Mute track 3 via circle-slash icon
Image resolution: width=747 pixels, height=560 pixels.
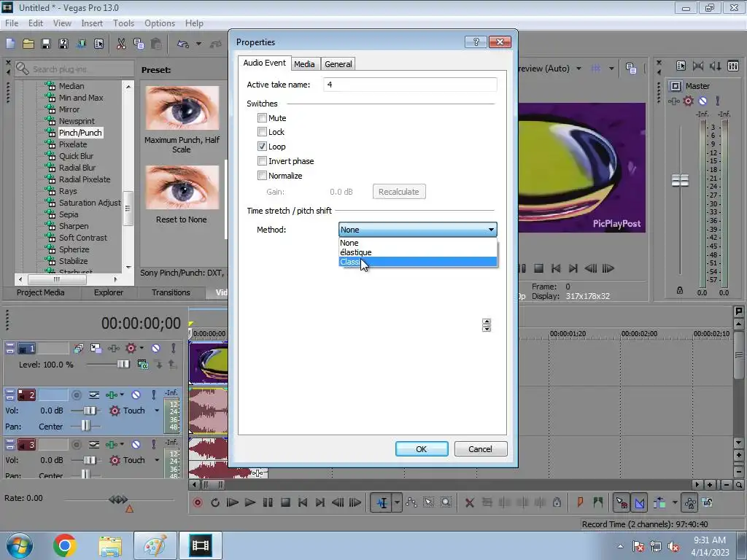point(136,444)
